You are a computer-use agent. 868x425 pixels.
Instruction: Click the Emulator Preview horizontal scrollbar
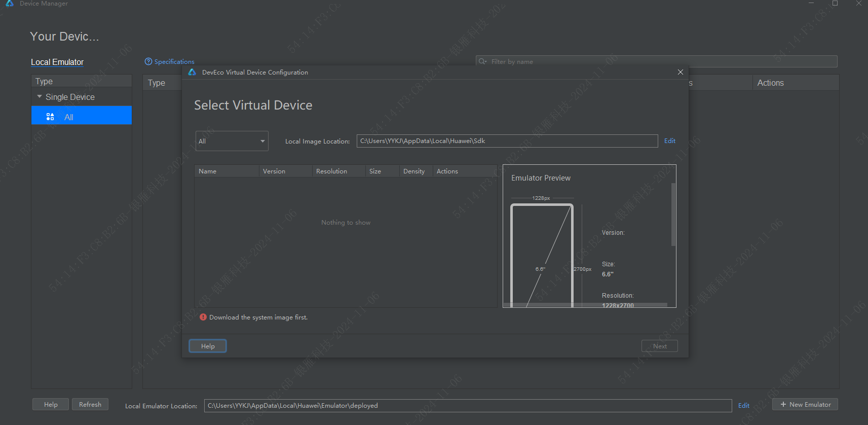click(585, 305)
